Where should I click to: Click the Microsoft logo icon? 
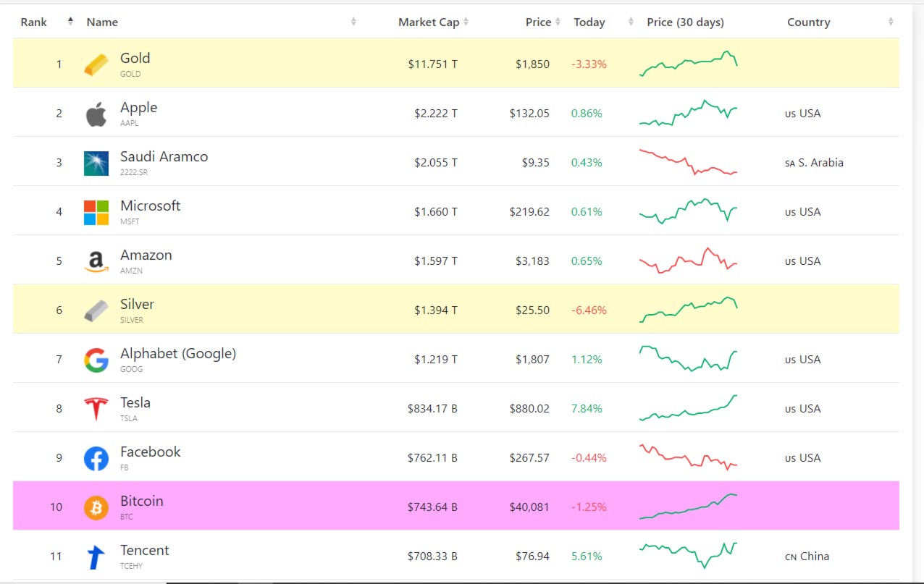tap(96, 213)
